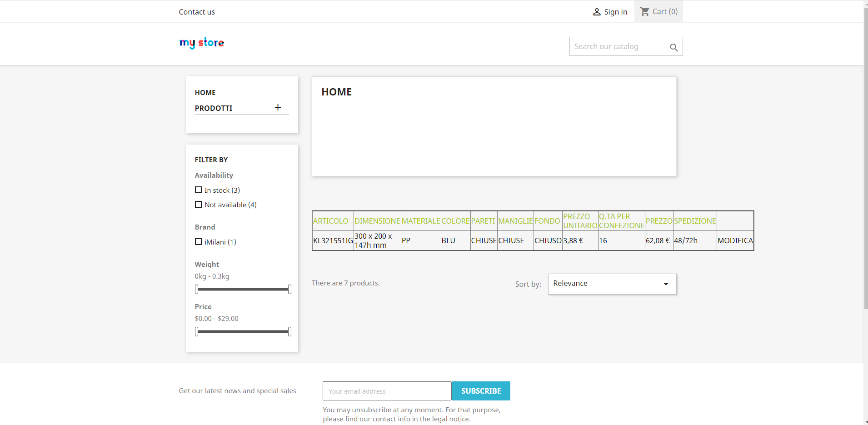This screenshot has height=425, width=868.
Task: Open the HOME category in sidebar
Action: [205, 92]
